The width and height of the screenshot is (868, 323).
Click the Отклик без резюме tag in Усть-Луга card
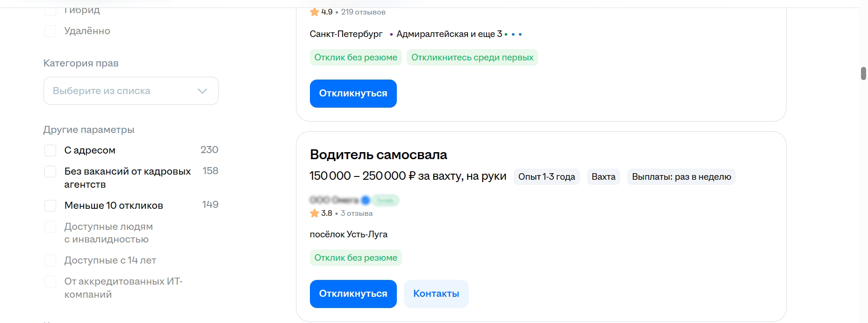point(356,258)
